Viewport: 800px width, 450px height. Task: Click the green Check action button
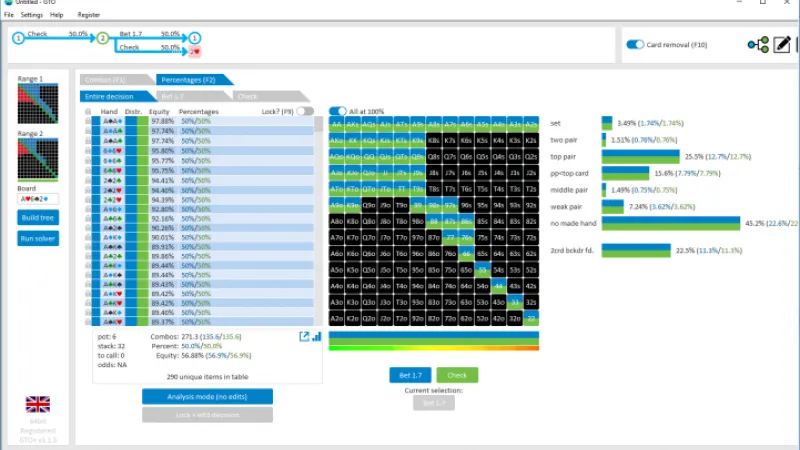click(x=457, y=375)
